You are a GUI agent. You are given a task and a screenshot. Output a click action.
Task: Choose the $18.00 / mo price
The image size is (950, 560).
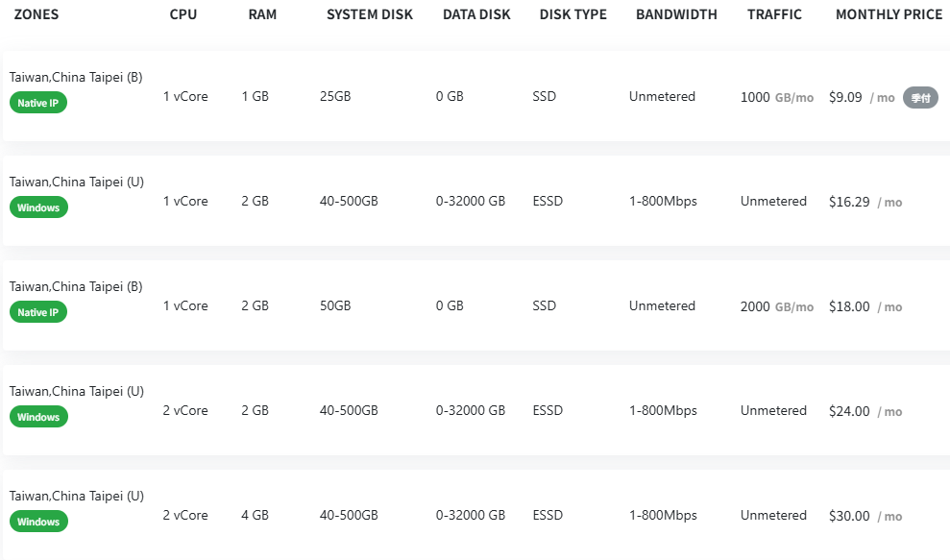(x=865, y=306)
